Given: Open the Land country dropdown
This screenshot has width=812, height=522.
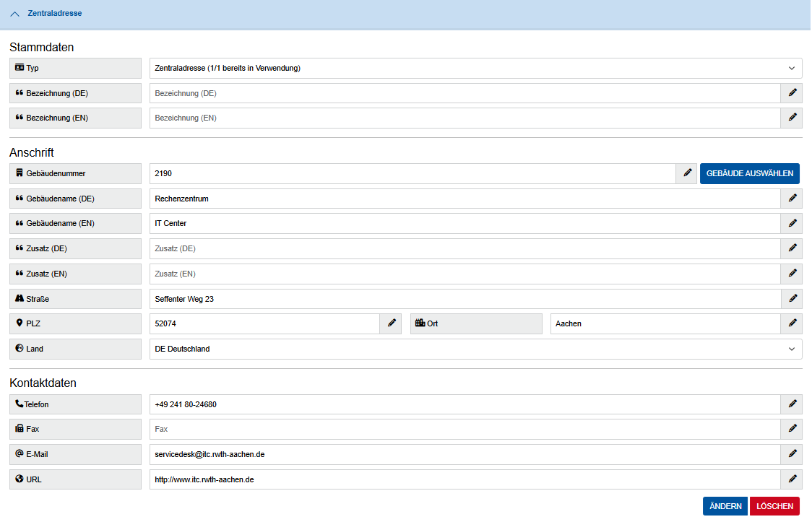Looking at the screenshot, I should pos(475,349).
